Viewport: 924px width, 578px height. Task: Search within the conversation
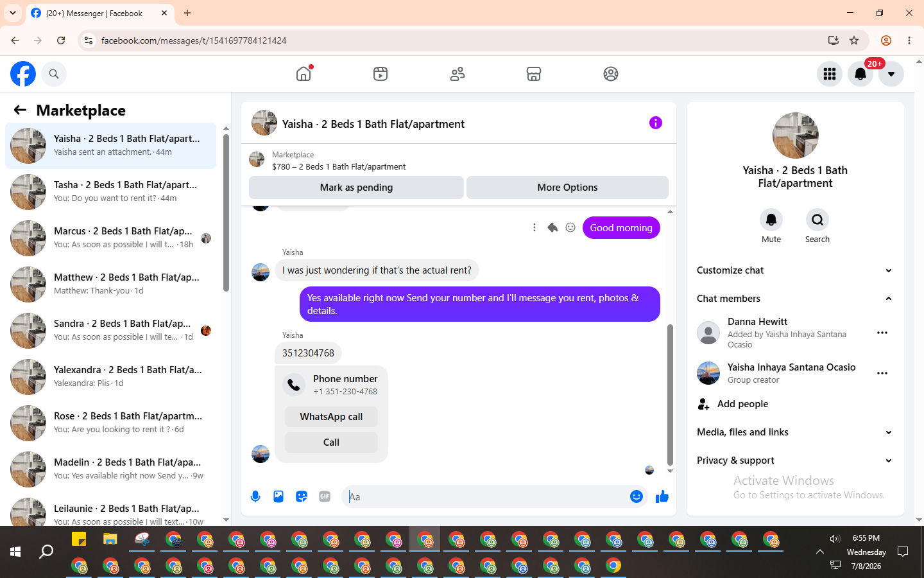coord(817,220)
